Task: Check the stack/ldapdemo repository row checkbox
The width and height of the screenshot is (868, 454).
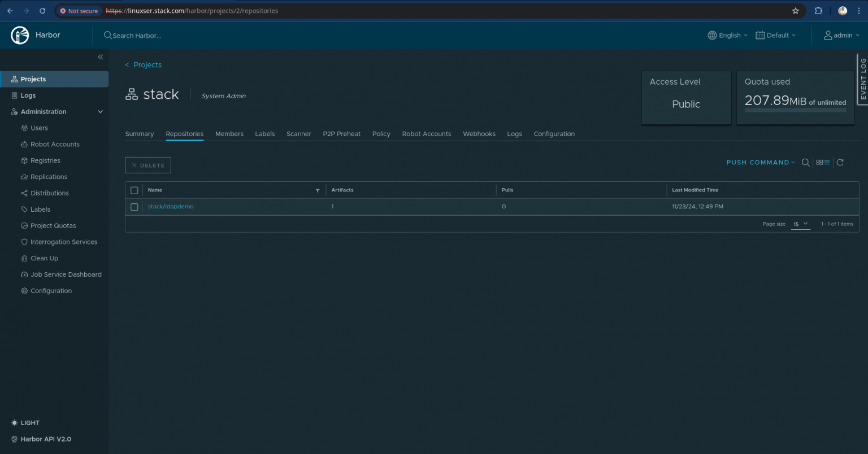Action: [134, 207]
